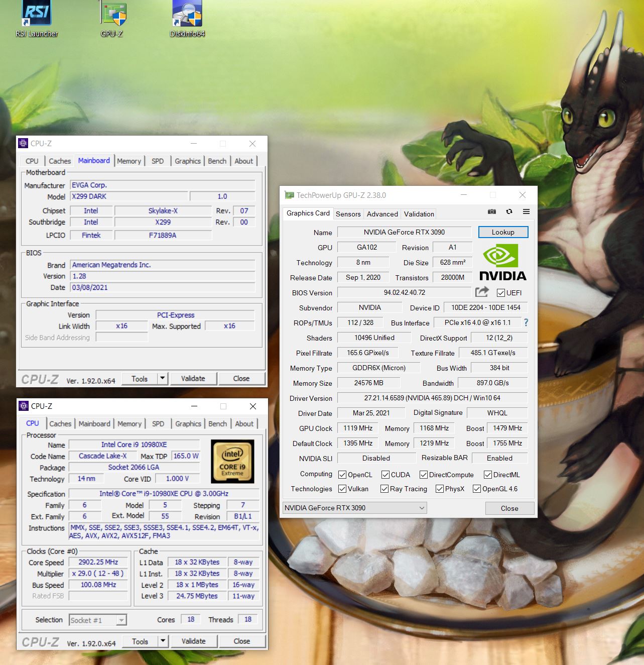Click the GPU-Z screenshot camera icon
The height and width of the screenshot is (665, 644).
[x=492, y=211]
